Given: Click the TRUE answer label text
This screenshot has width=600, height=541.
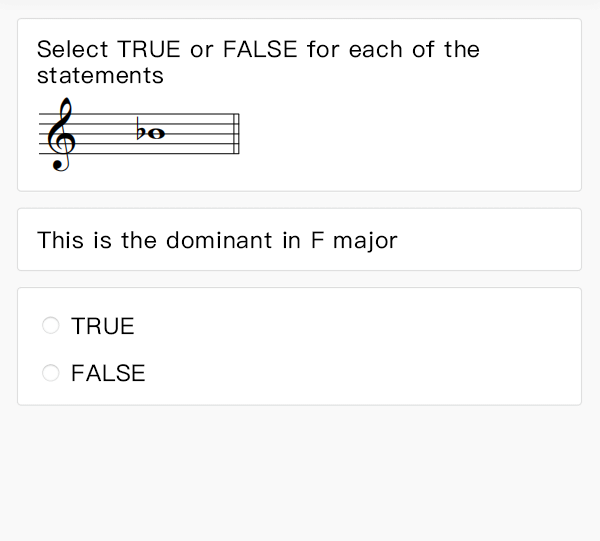Looking at the screenshot, I should pos(102,326).
